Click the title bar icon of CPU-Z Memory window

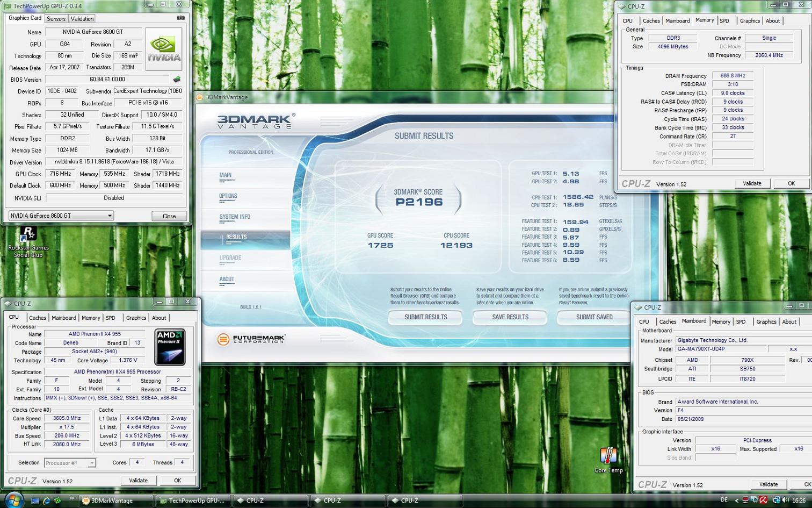[x=622, y=6]
